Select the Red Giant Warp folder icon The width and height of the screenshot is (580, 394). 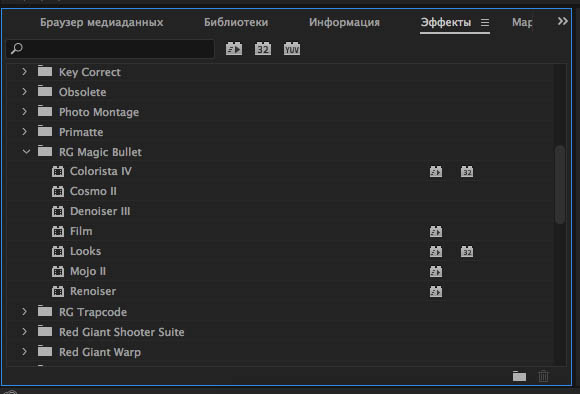45,351
